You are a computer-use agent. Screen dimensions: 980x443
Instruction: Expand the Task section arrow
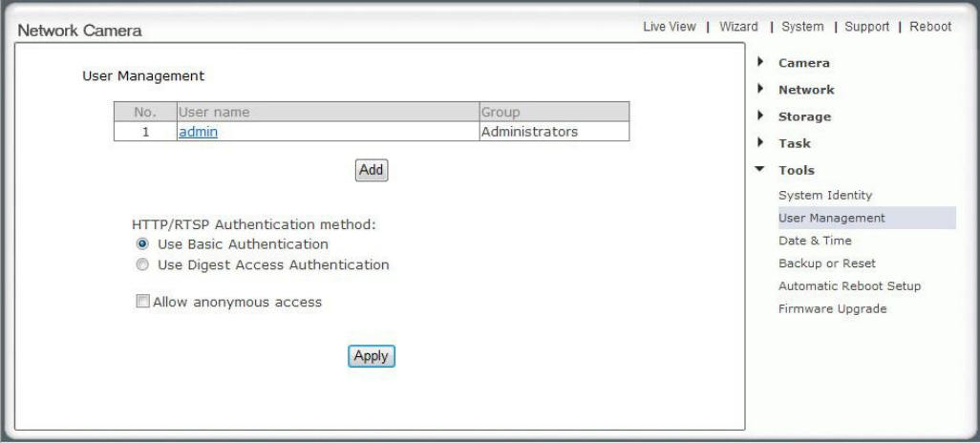760,143
